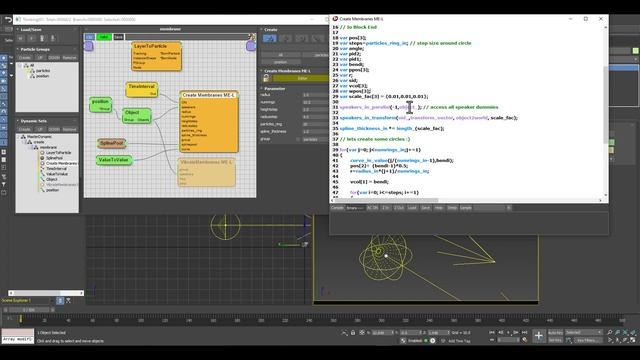Select the green position node
Screen dimensions: 640x360
pyautogui.click(x=100, y=104)
